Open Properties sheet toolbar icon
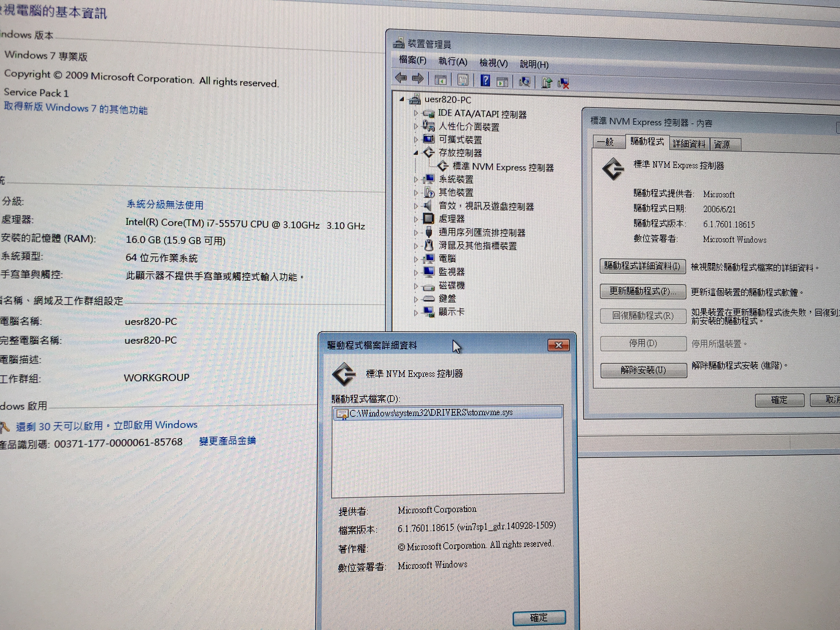Viewport: 840px width, 630px height. pos(462,80)
